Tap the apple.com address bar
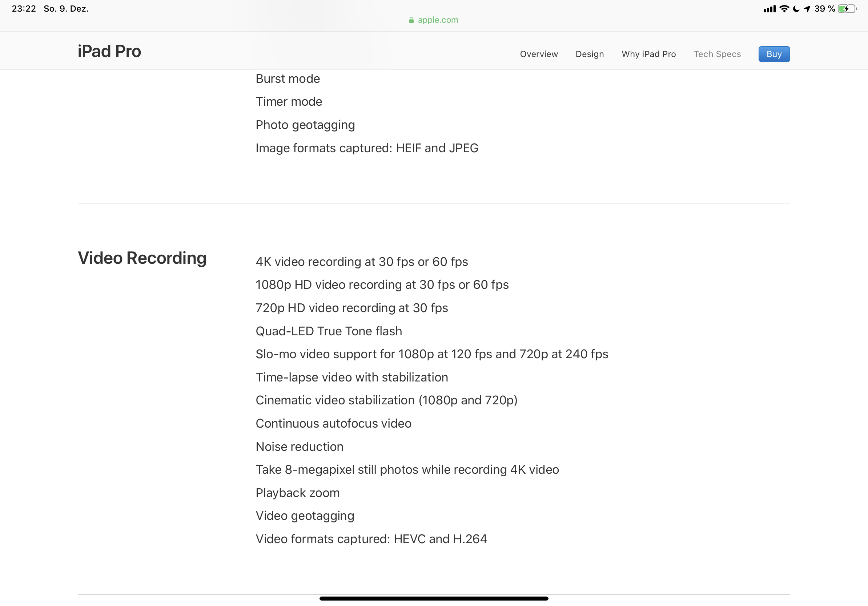868x606 pixels. point(434,20)
